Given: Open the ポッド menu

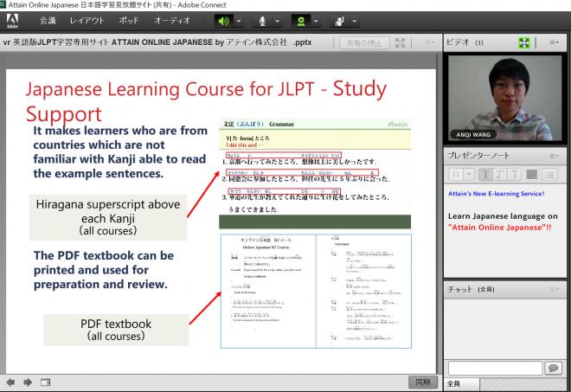Looking at the screenshot, I should coord(129,21).
